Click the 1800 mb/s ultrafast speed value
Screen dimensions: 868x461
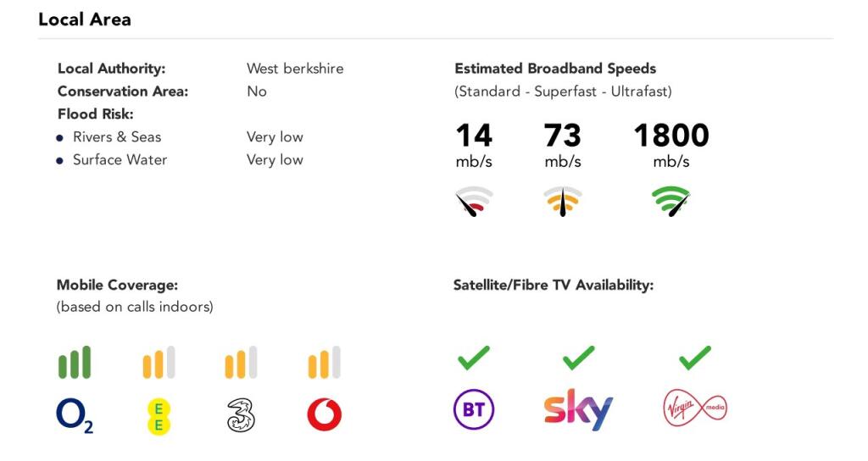click(x=670, y=136)
